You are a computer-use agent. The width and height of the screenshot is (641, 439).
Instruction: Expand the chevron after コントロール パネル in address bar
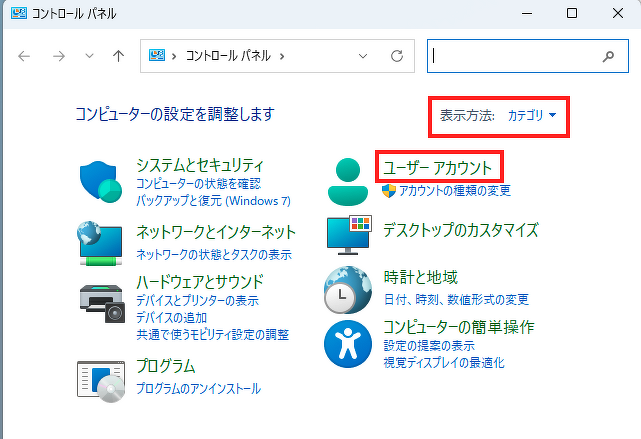[283, 56]
